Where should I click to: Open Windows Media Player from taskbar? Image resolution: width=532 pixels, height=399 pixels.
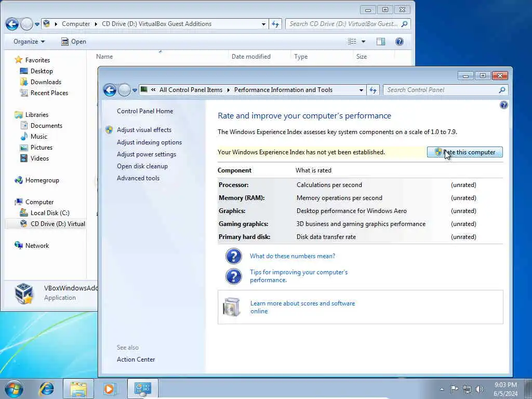coord(109,389)
